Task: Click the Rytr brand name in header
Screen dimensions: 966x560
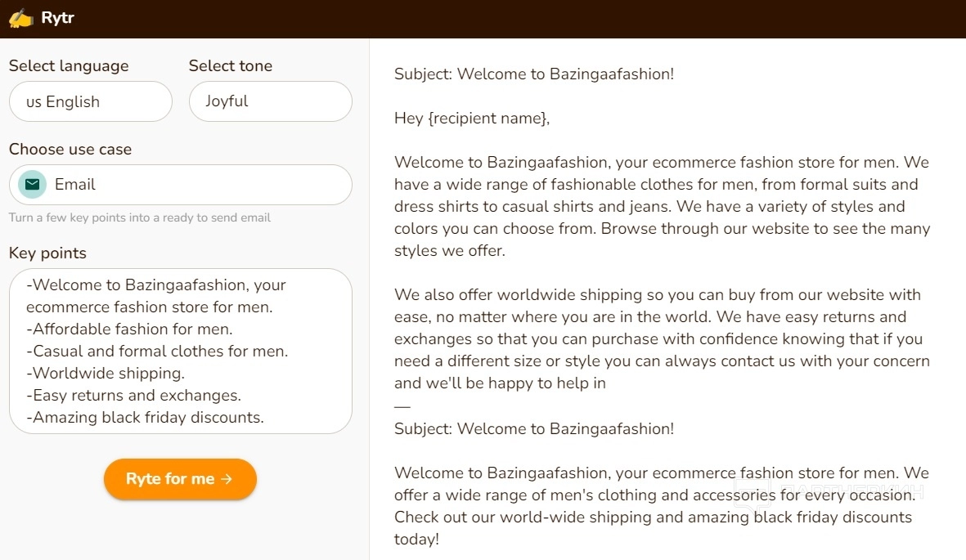Action: (x=58, y=18)
